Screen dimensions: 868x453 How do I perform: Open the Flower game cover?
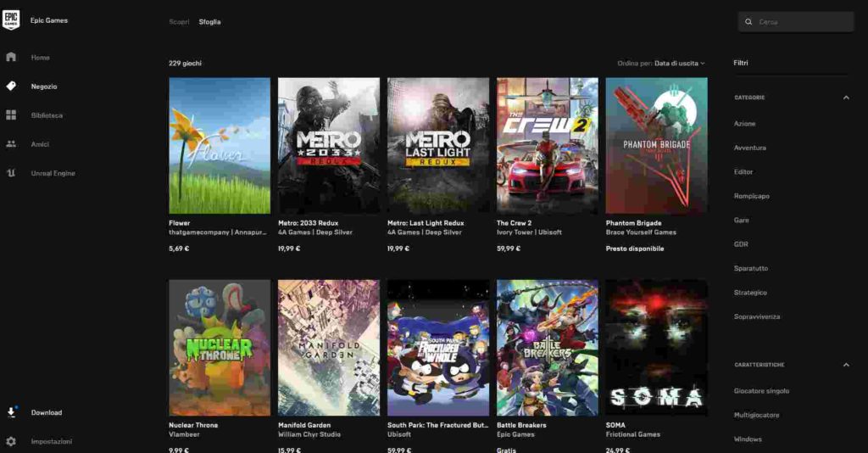(220, 146)
